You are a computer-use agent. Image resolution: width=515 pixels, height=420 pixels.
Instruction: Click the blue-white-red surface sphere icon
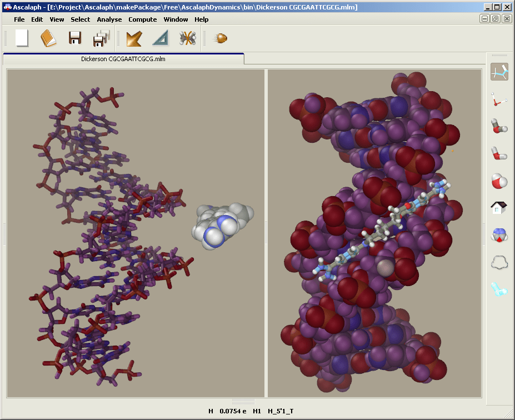tap(499, 235)
